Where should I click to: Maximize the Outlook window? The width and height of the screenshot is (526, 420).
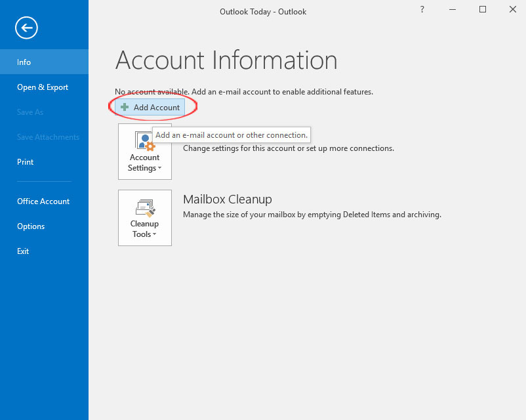click(483, 9)
